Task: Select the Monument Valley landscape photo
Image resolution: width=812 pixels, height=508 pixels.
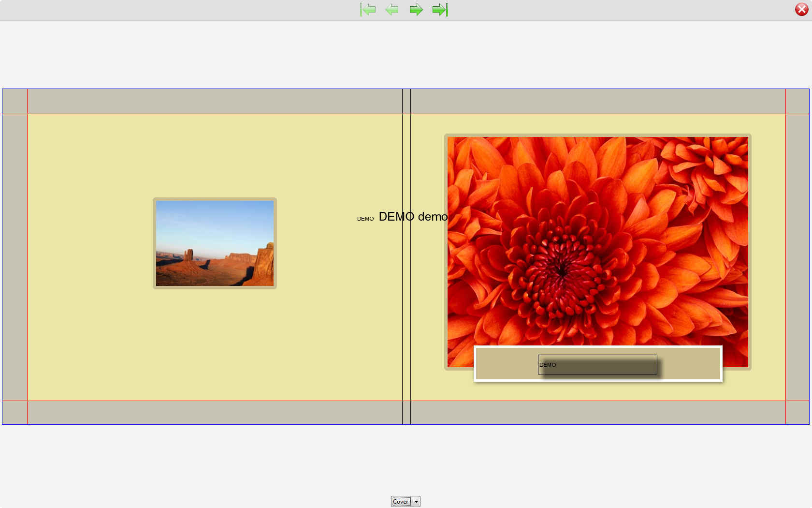Action: 215,243
